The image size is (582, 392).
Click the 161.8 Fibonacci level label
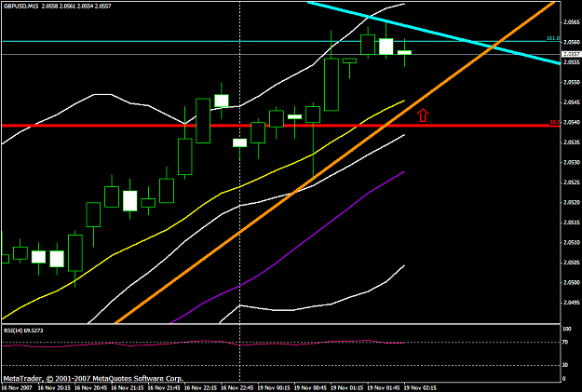click(553, 38)
